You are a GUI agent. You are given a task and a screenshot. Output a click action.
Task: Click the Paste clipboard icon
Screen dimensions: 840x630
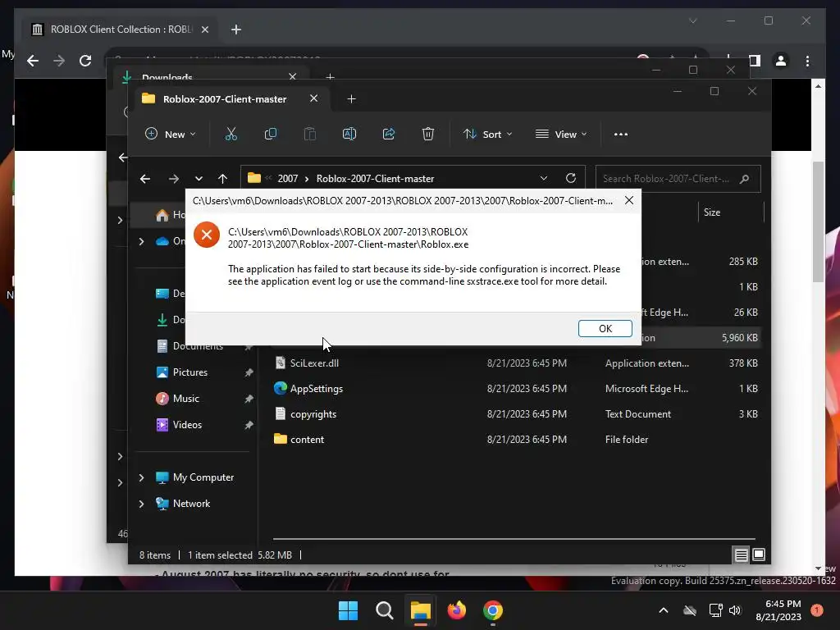pos(309,134)
